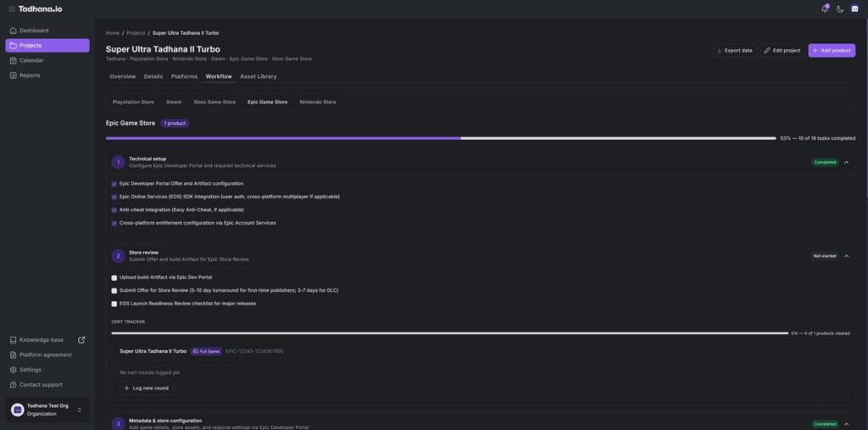Click the Edit project button
The image size is (868, 430).
782,50
